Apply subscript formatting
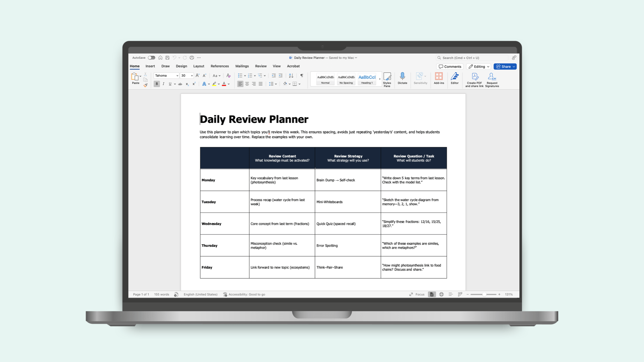 click(187, 84)
